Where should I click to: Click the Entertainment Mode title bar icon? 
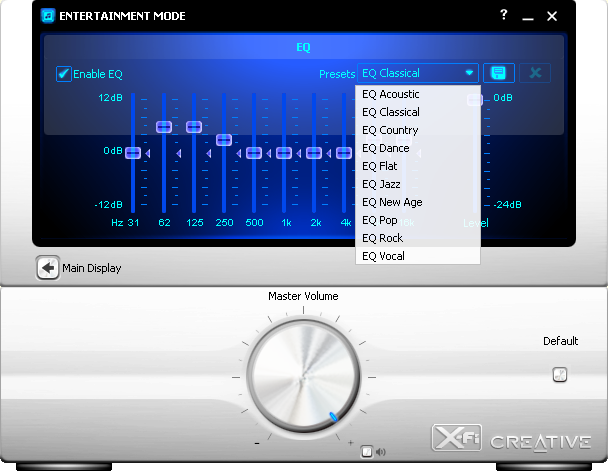point(46,16)
